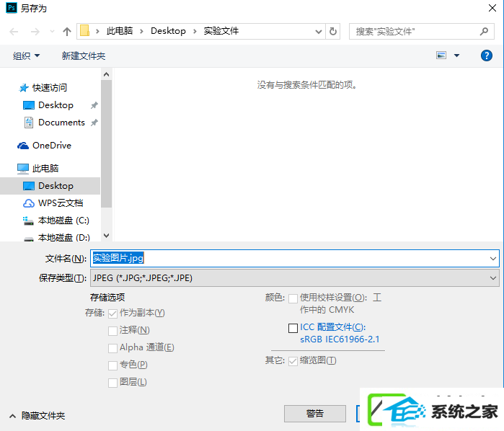Open help with the question mark icon

[486, 55]
